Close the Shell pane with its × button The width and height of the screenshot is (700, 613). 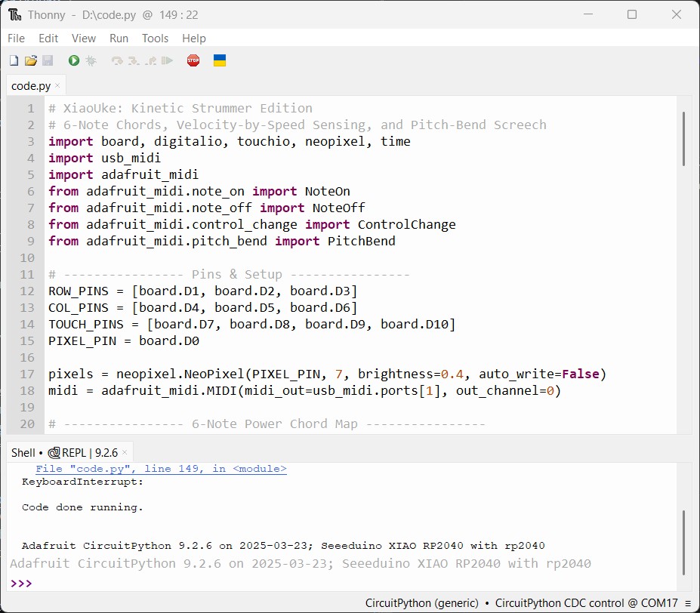click(x=124, y=451)
